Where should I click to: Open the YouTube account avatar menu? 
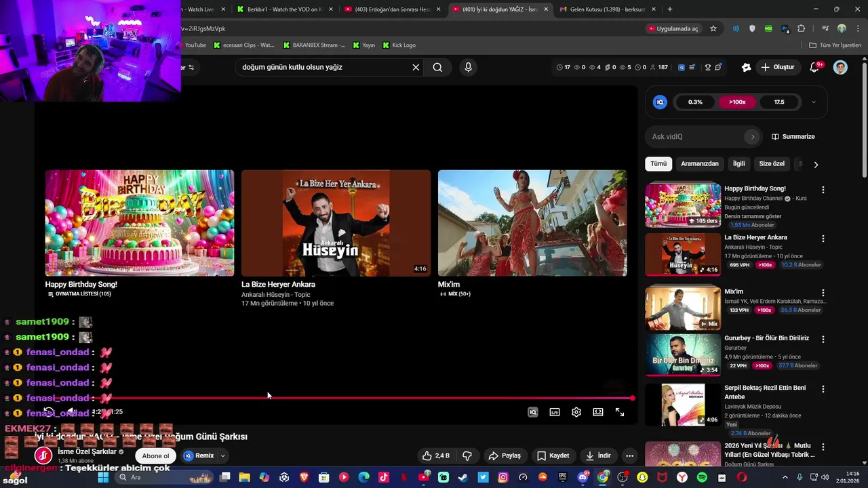point(840,67)
